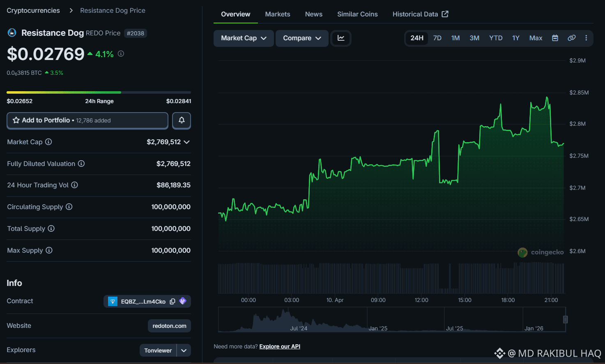This screenshot has width=605, height=364.
Task: Click the volume bars below the chart
Action: [391, 278]
